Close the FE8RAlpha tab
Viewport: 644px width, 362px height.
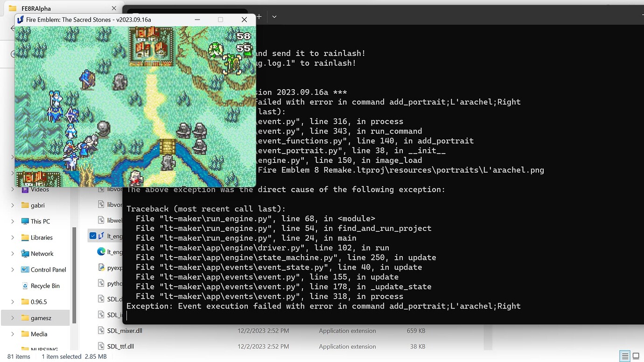tap(114, 8)
